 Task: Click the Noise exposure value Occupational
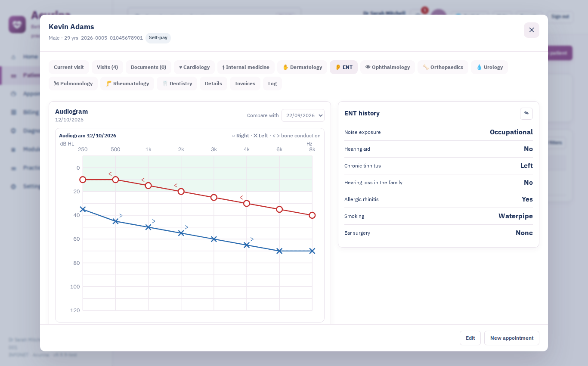(x=511, y=132)
